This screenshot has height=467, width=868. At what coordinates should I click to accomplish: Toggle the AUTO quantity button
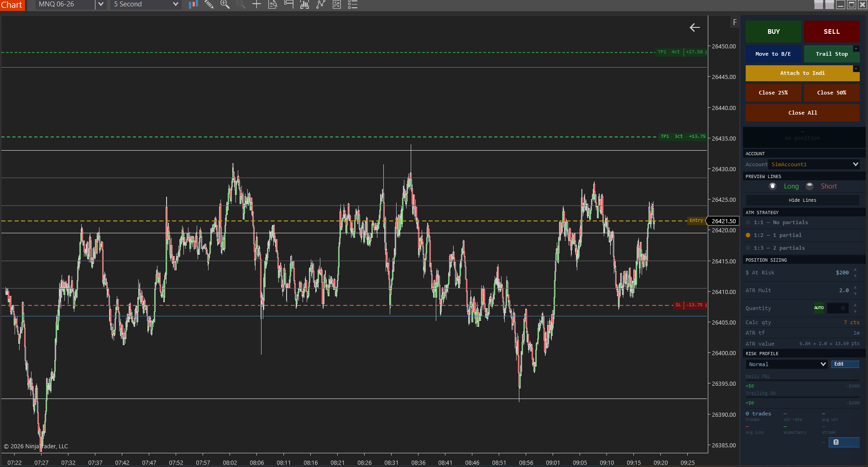coord(819,308)
